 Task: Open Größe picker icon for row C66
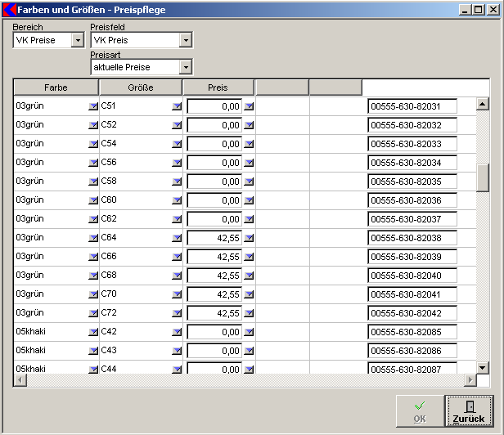tap(177, 257)
